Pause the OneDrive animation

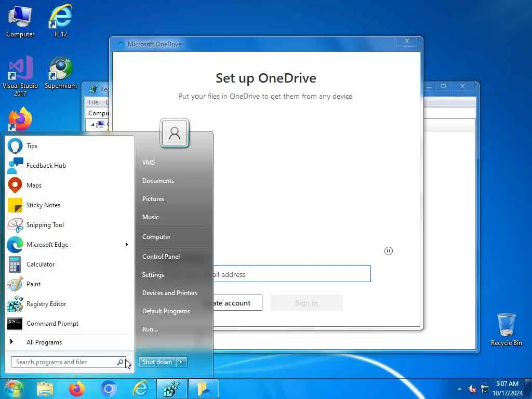pyautogui.click(x=389, y=251)
